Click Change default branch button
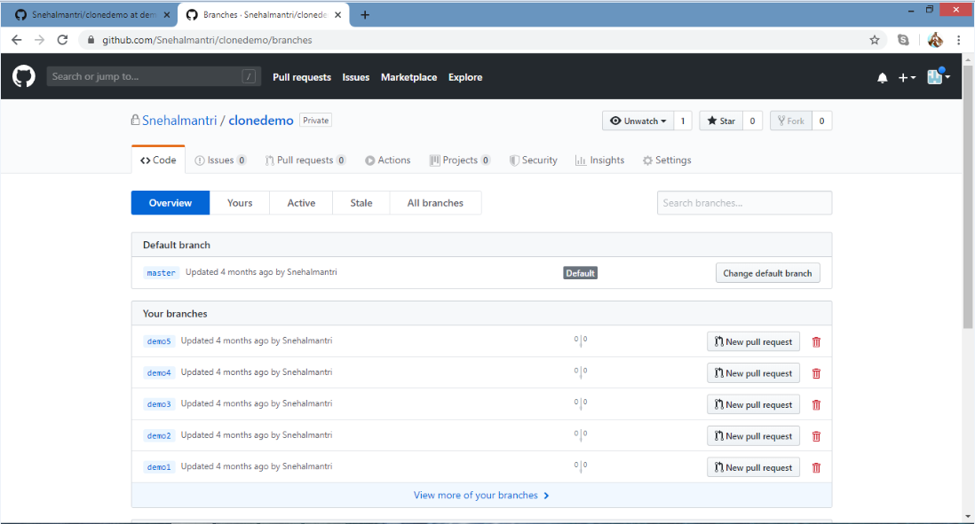The width and height of the screenshot is (975, 524). (767, 273)
